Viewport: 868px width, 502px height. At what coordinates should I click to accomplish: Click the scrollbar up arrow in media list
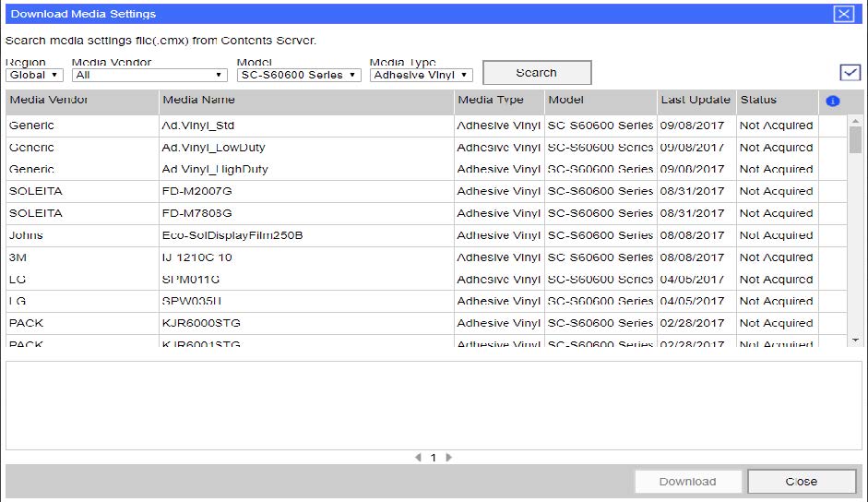click(x=855, y=120)
